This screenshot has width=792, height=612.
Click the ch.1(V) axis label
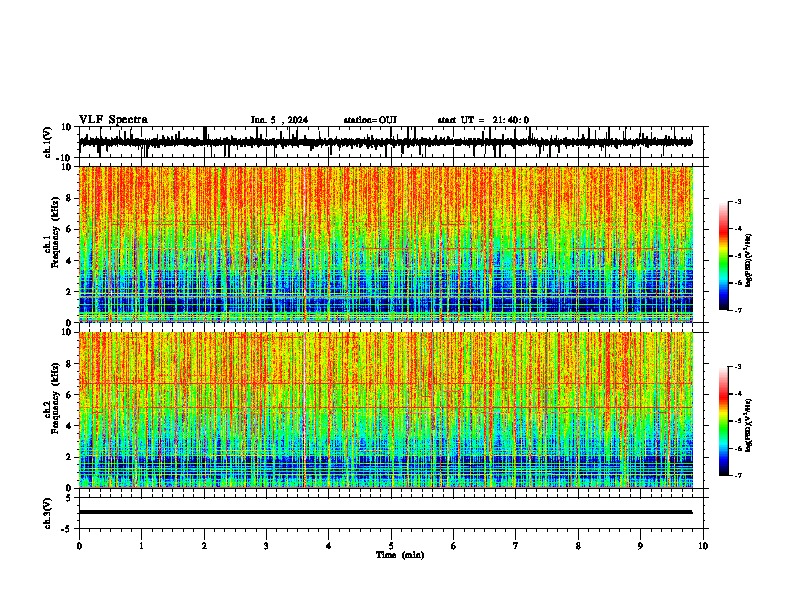point(48,142)
